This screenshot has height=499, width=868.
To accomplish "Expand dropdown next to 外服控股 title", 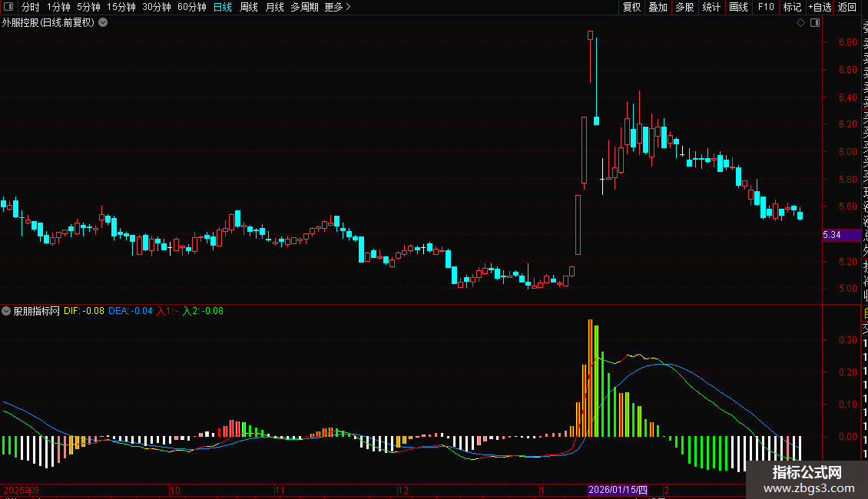I will tap(103, 23).
